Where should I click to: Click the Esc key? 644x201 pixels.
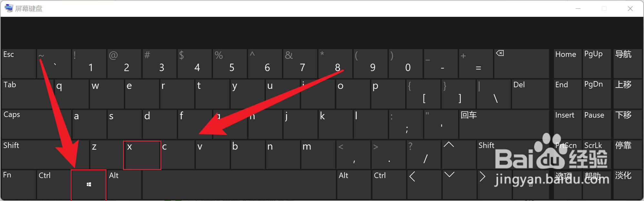pos(19,64)
